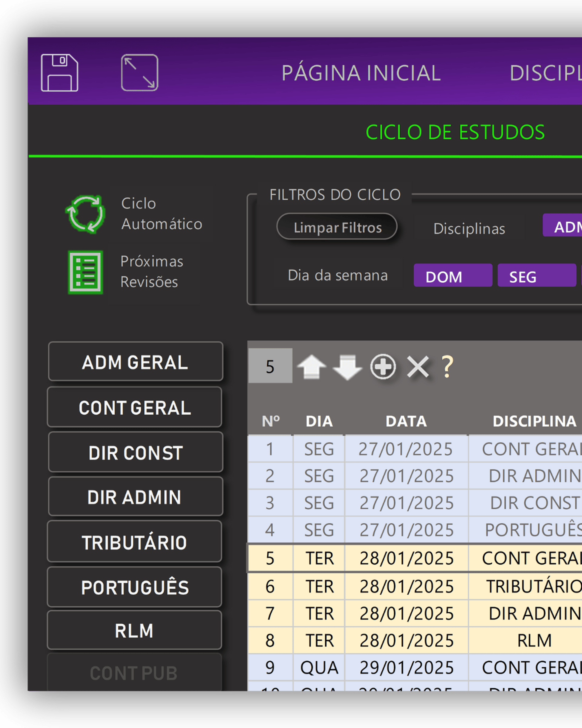The height and width of the screenshot is (728, 582).
Task: Click the expand fullscreen arrows icon
Action: click(140, 72)
